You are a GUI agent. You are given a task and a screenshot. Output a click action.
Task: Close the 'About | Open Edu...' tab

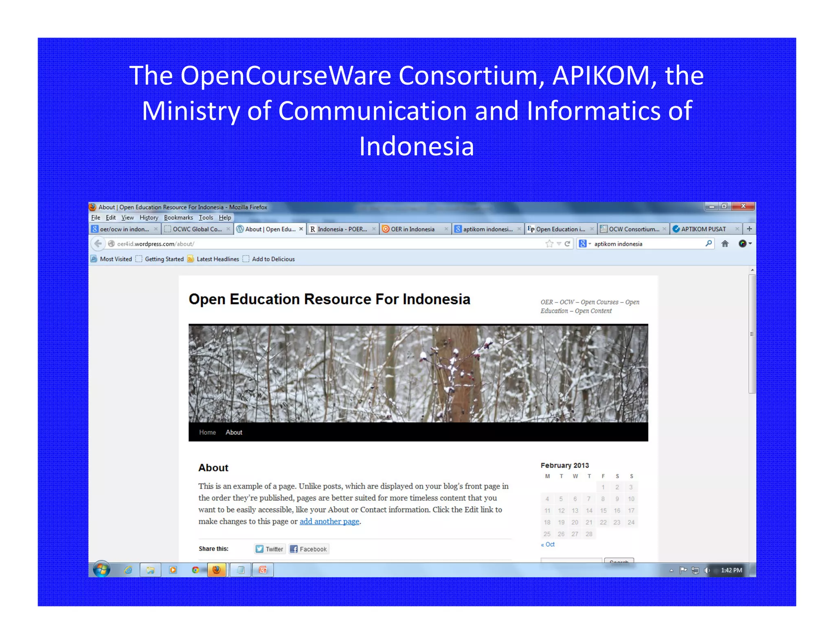(x=301, y=229)
